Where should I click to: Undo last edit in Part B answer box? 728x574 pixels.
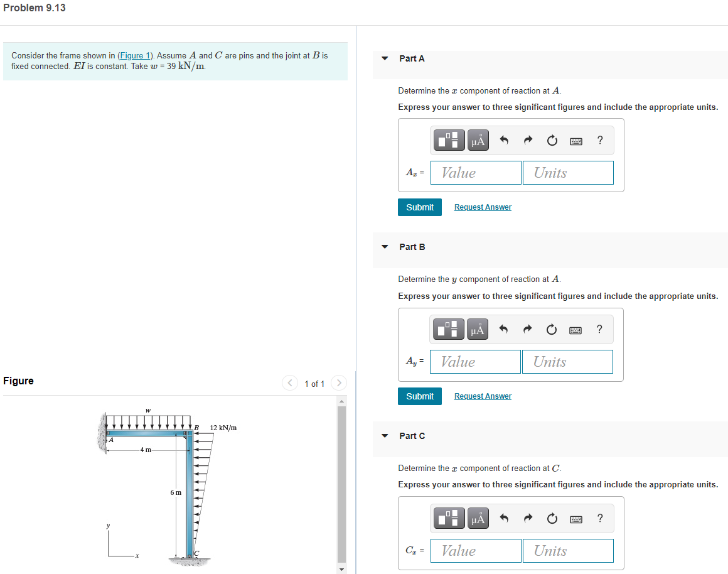503,329
